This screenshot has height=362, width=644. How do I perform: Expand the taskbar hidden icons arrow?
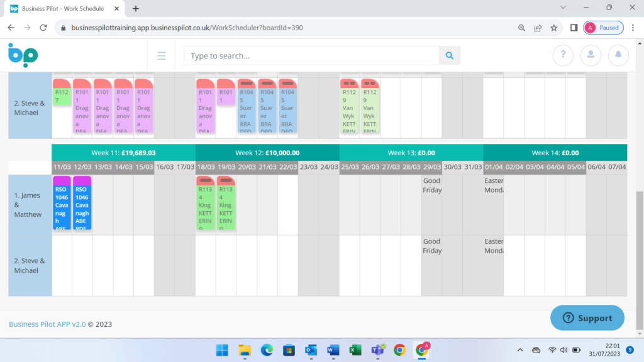(x=520, y=350)
